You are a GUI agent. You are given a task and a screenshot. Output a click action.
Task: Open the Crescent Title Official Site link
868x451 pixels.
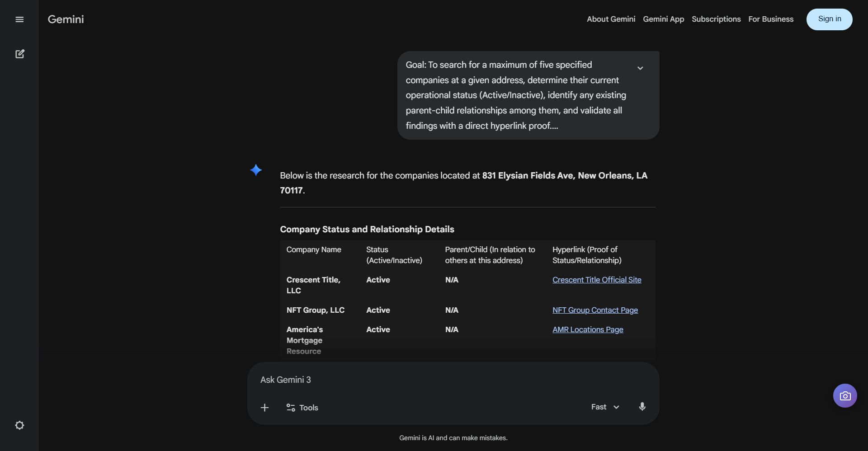pos(597,280)
